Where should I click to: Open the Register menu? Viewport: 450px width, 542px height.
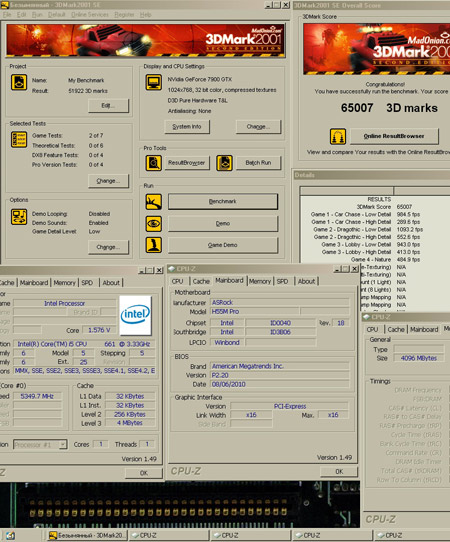click(x=124, y=15)
